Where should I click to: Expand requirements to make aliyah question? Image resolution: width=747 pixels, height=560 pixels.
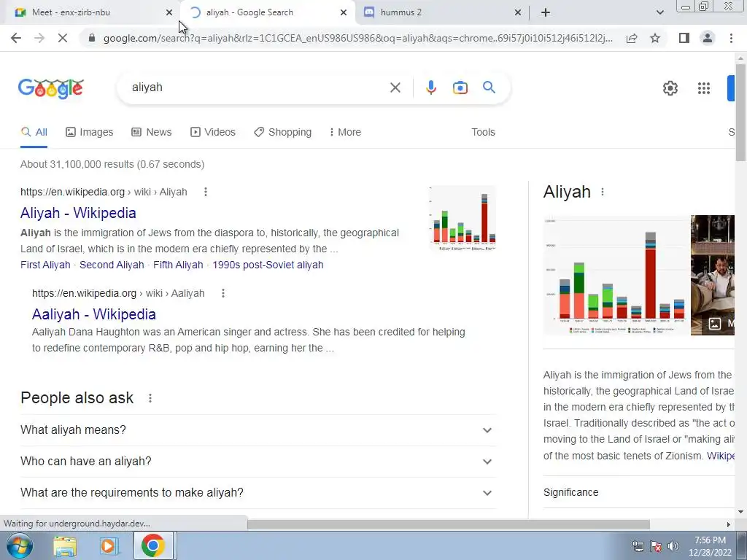(x=258, y=493)
